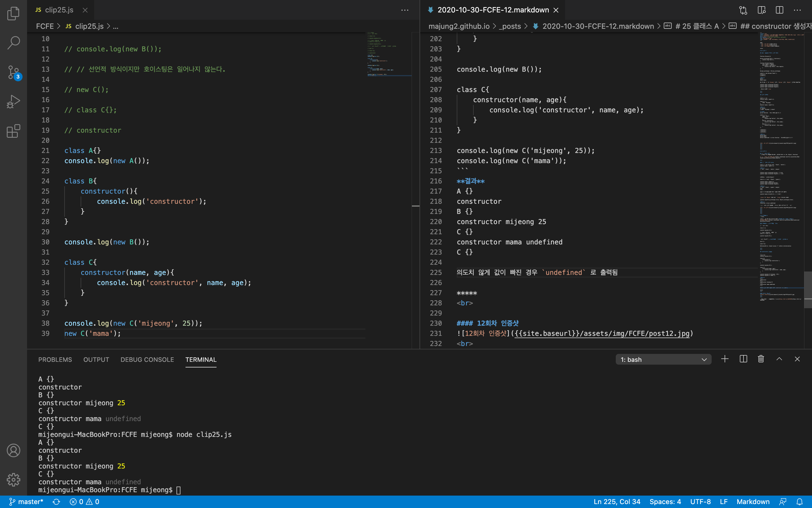812x508 pixels.
Task: Click the ellipsis breadcrumb after clip25.js
Action: tap(115, 26)
